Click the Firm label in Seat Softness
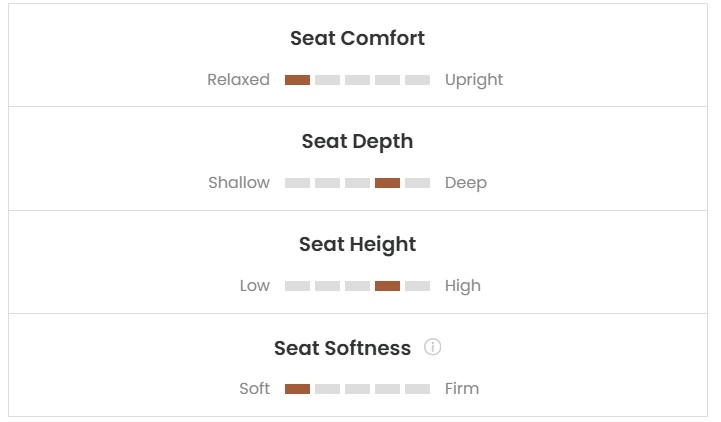721x422 pixels. 462,389
